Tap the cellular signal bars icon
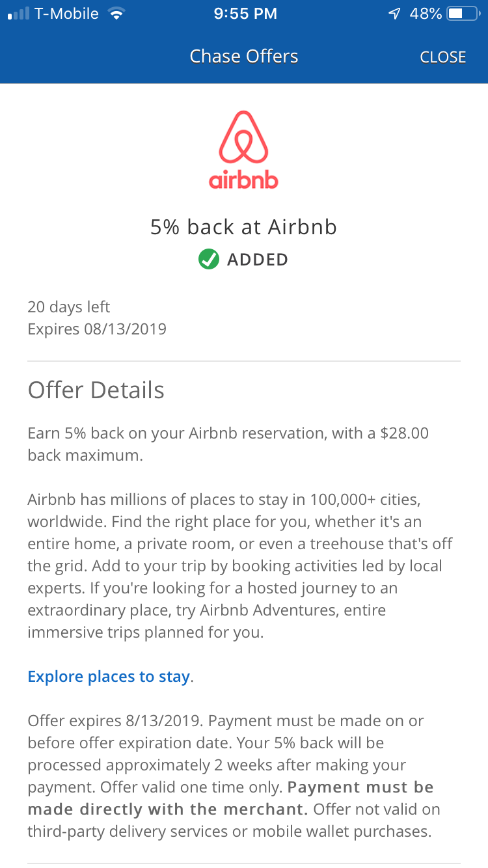 18,14
